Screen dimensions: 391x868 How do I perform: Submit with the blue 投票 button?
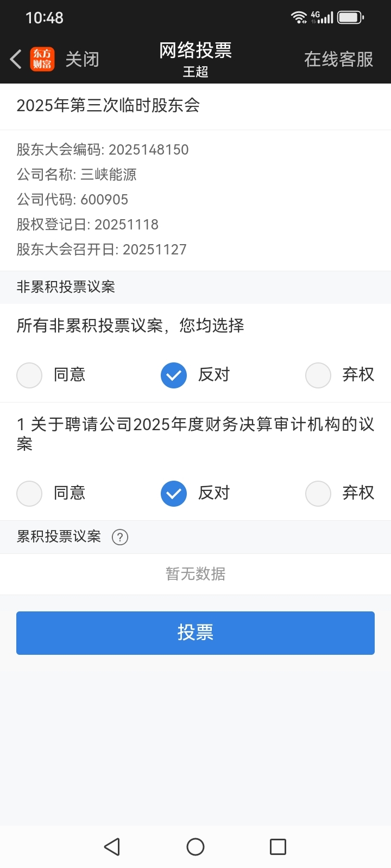coord(195,633)
